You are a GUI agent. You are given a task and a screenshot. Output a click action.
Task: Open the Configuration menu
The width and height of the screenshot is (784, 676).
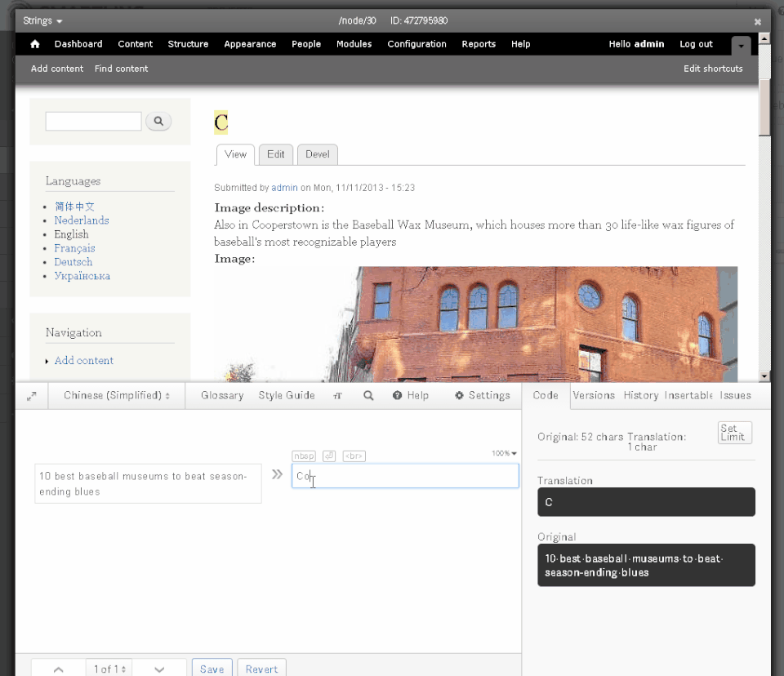coord(416,44)
